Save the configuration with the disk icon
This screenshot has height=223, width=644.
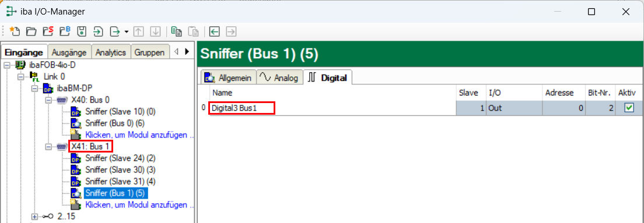click(x=81, y=31)
